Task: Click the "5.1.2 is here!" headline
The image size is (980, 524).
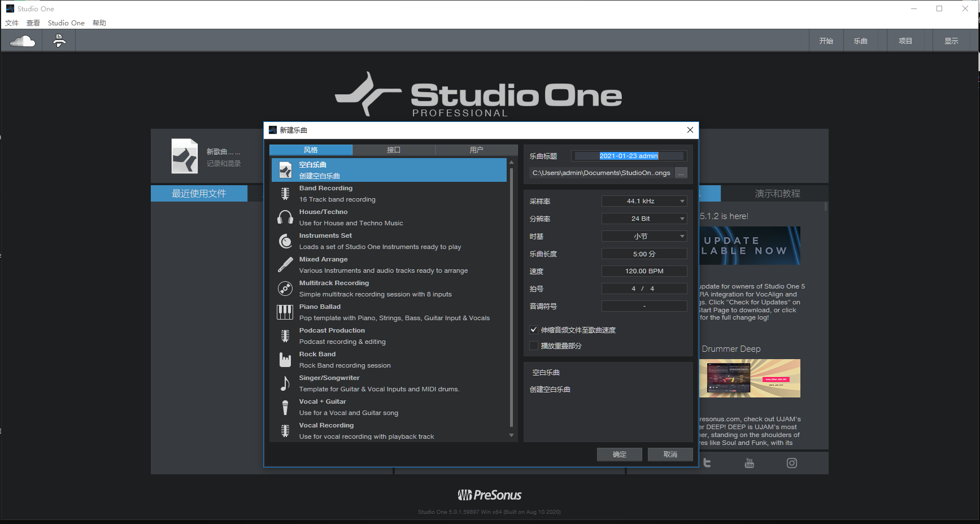Action: click(724, 216)
